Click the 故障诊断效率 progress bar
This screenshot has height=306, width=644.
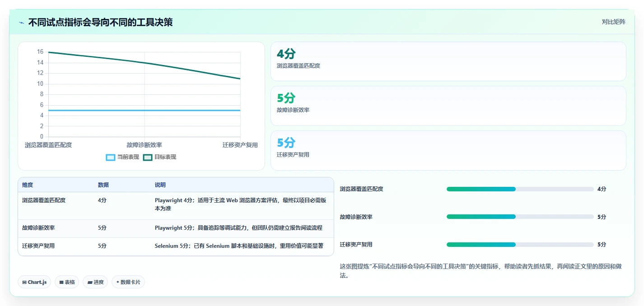(520, 217)
